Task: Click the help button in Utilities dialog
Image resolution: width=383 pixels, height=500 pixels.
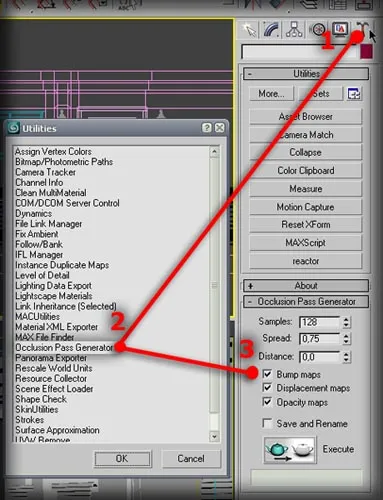Action: [207, 128]
